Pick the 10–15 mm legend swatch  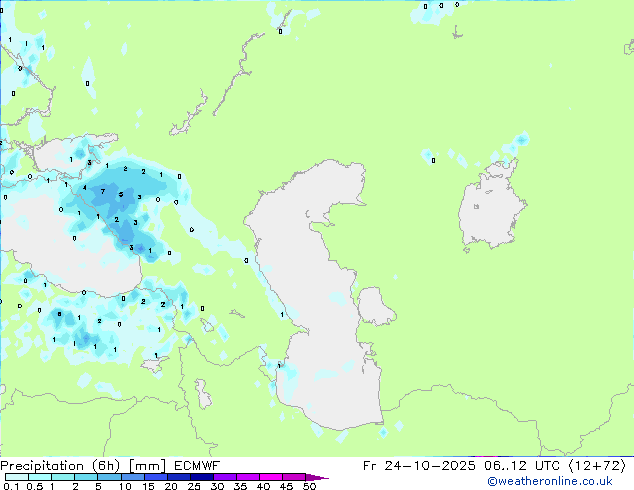(132, 477)
